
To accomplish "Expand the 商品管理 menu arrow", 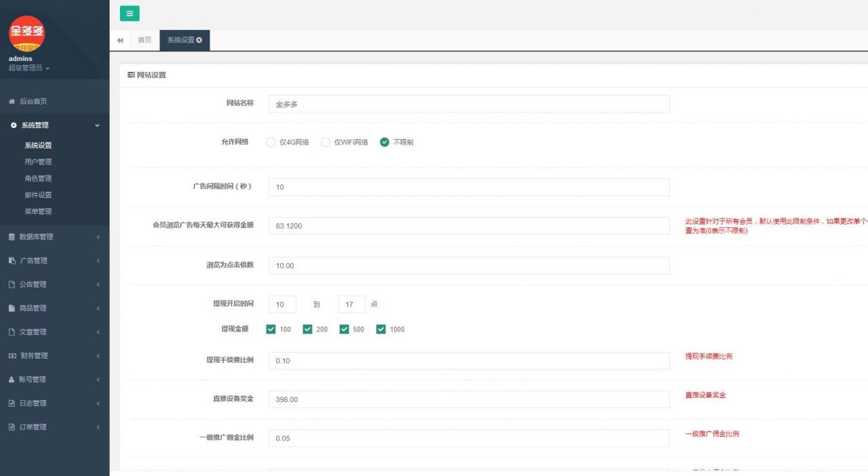I will [98, 309].
